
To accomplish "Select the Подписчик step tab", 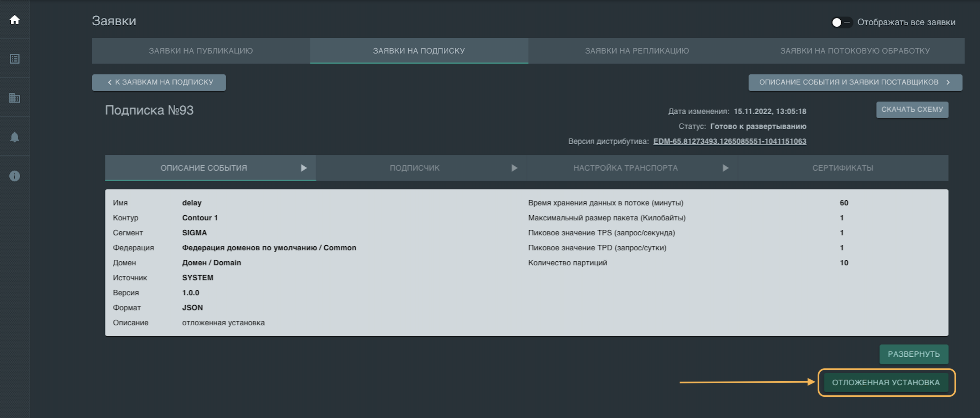I will point(414,168).
